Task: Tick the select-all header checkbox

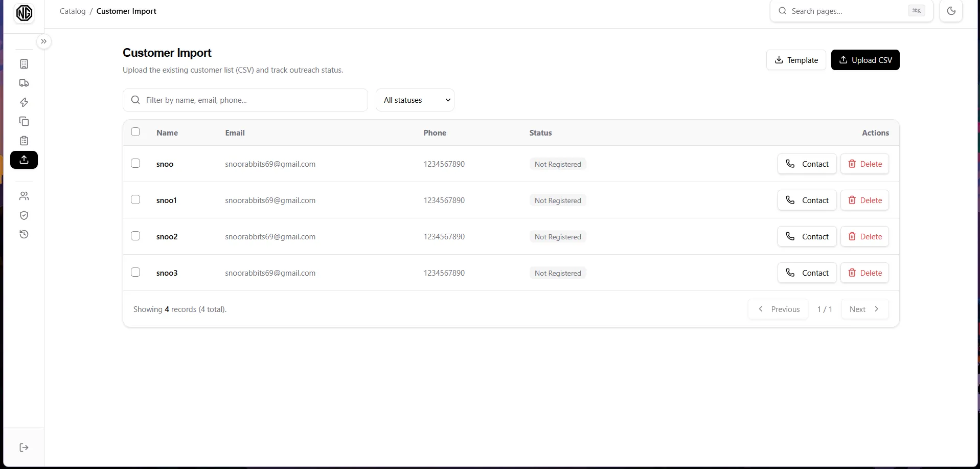Action: 135,131
